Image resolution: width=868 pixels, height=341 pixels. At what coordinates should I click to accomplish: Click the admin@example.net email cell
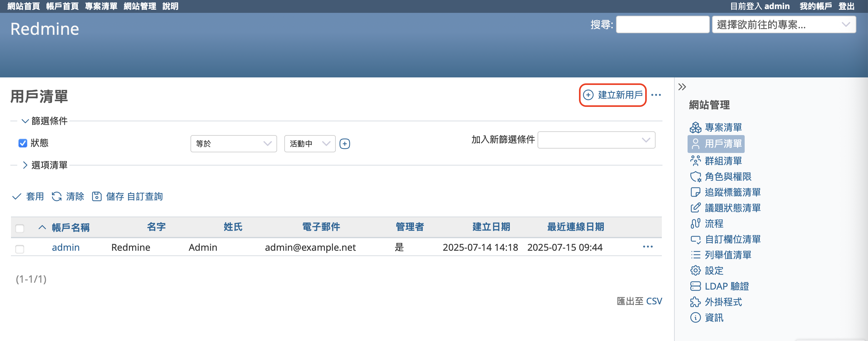point(310,247)
